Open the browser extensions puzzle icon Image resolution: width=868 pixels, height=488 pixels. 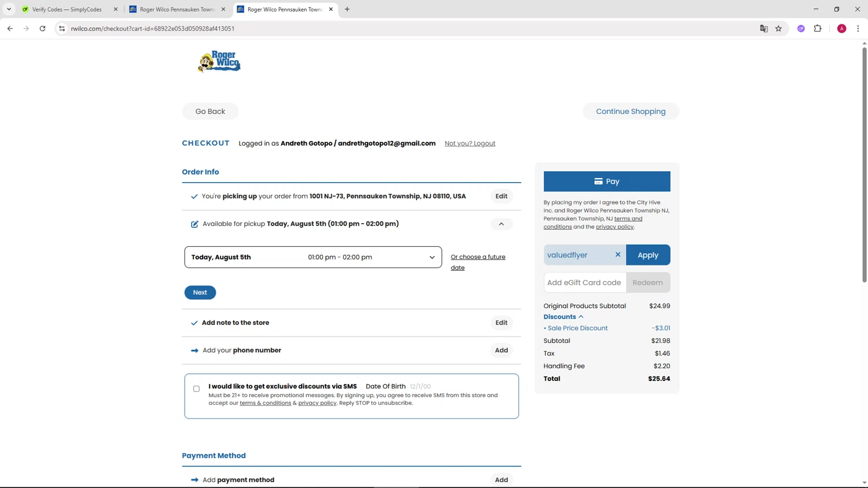[x=818, y=28]
